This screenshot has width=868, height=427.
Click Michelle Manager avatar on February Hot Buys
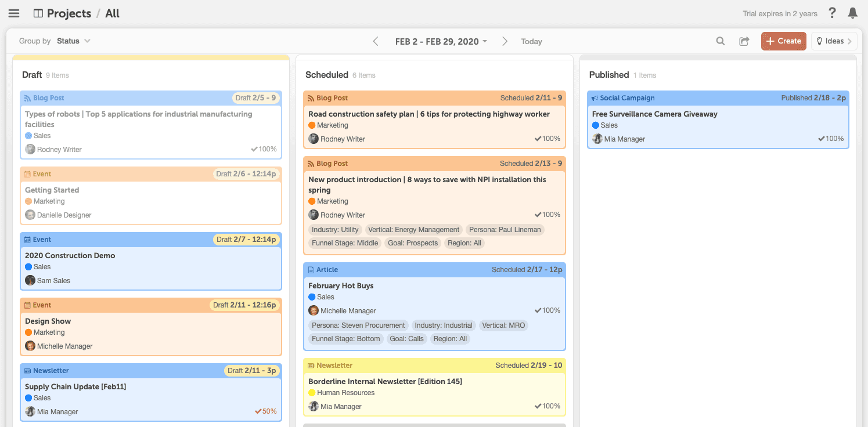(314, 310)
